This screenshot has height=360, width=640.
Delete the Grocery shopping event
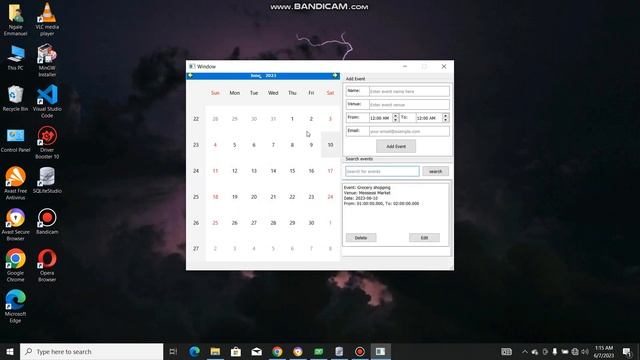(x=361, y=238)
